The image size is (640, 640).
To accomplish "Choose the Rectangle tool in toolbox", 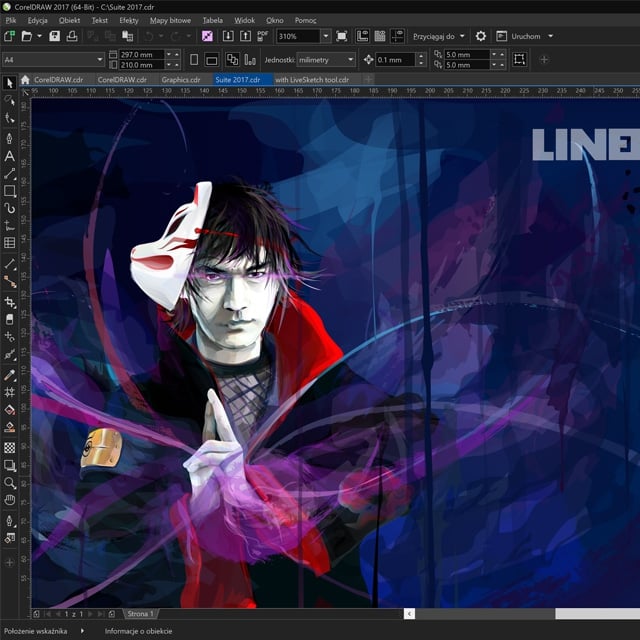I will 10,190.
